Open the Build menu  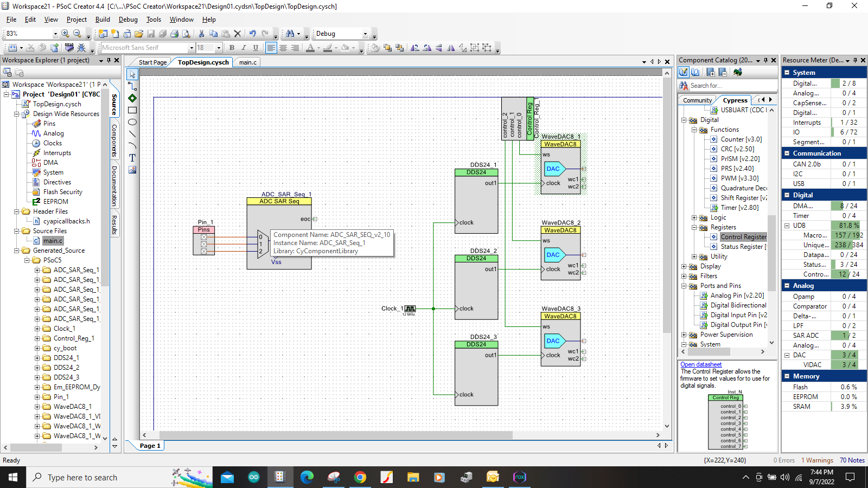click(x=103, y=20)
